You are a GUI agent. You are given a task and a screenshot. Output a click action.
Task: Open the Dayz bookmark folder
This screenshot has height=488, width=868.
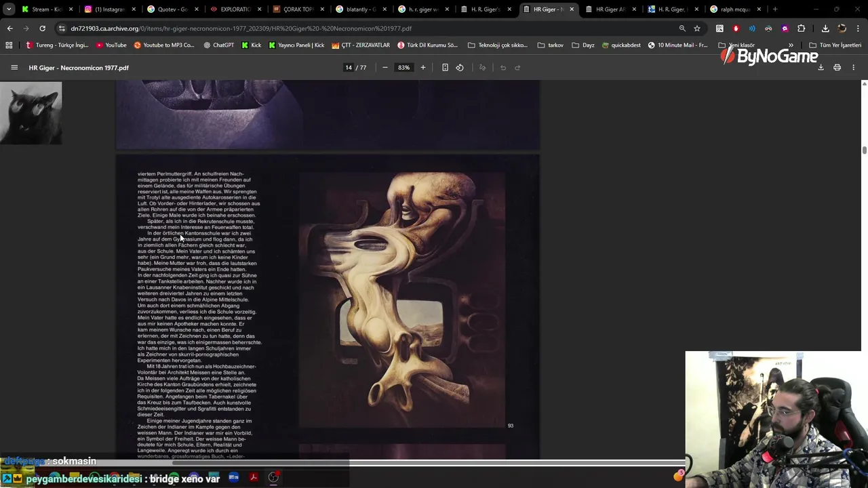(x=583, y=45)
